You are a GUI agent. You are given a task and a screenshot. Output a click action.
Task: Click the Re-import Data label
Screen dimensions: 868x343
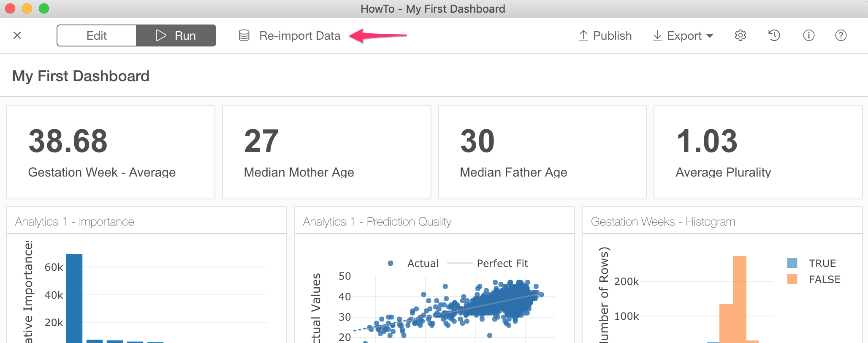coord(300,35)
